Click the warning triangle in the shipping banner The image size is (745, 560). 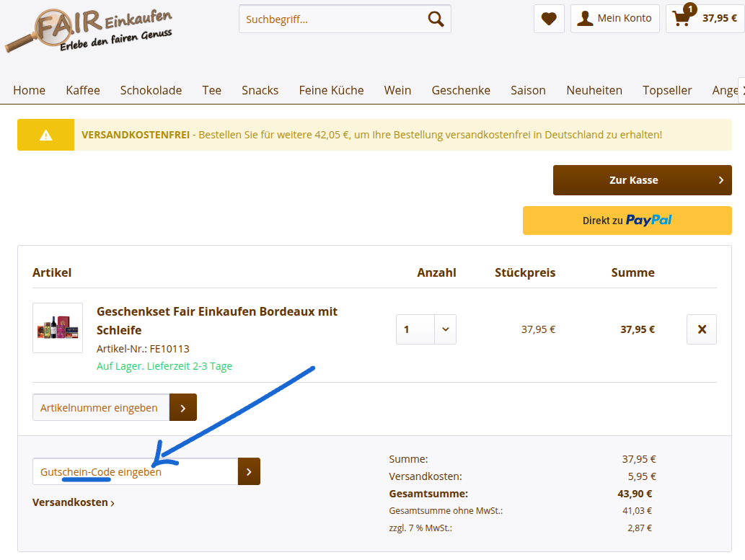(45, 135)
